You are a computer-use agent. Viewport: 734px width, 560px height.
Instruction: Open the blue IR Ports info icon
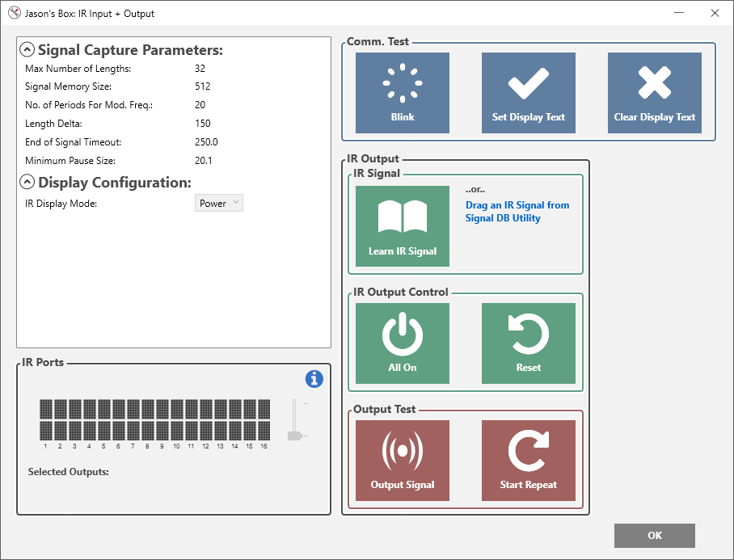[314, 378]
